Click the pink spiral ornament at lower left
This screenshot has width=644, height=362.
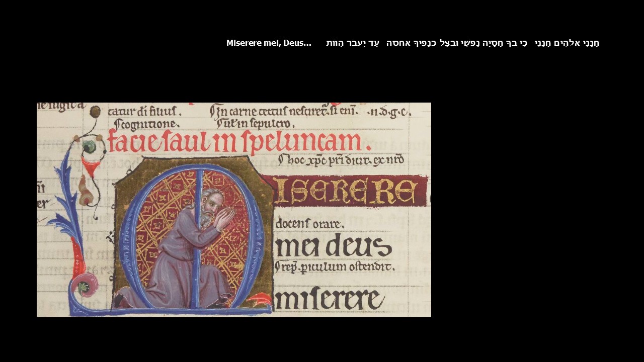(x=84, y=286)
